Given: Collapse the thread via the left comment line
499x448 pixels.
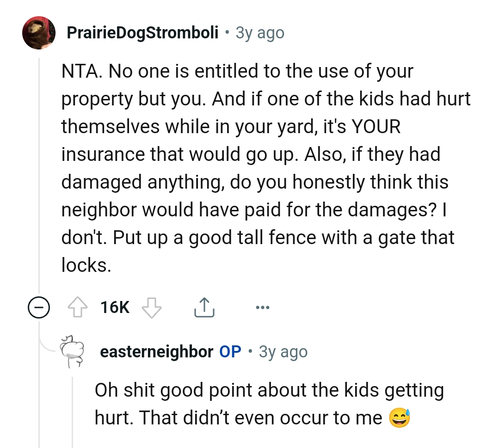Looking at the screenshot, I should [x=39, y=185].
